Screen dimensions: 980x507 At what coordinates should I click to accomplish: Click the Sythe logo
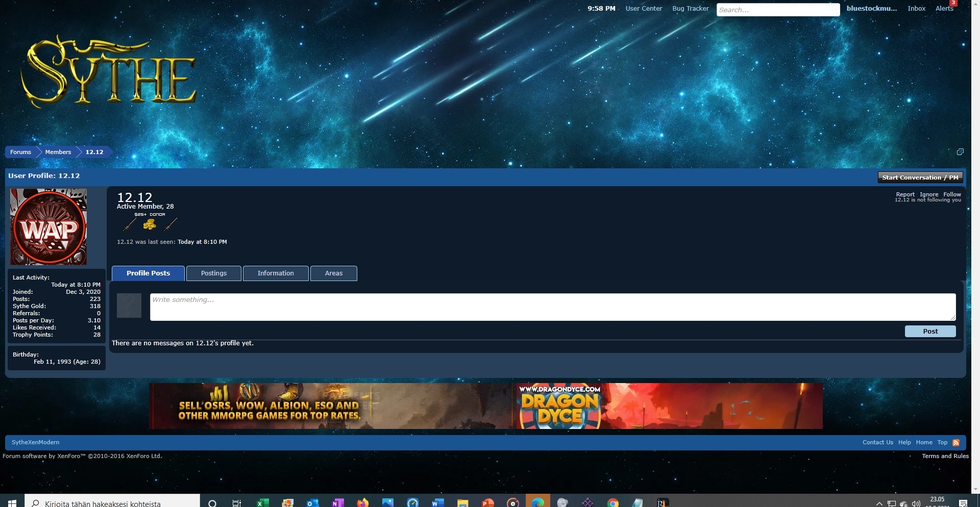tap(109, 71)
